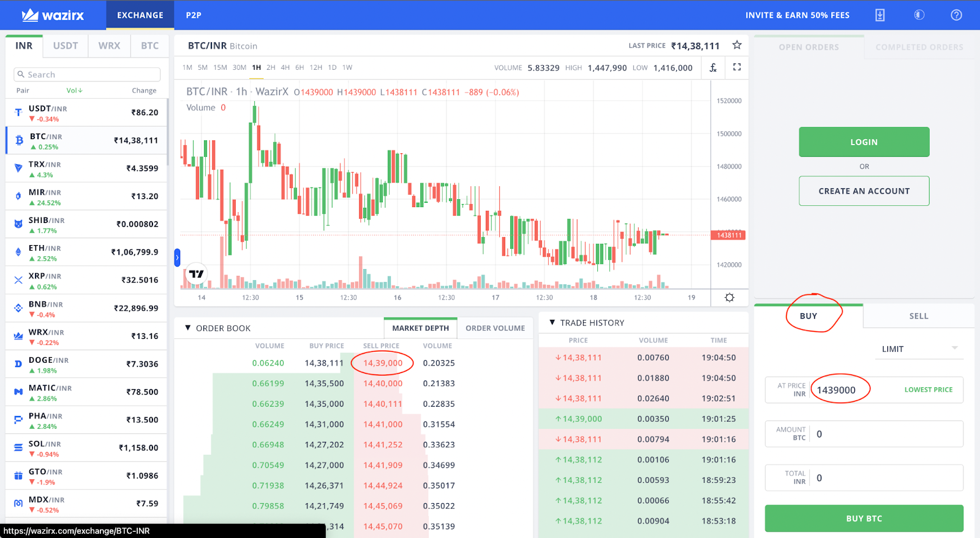The height and width of the screenshot is (538, 980).
Task: Click the SHIB coin icon
Action: click(x=18, y=224)
